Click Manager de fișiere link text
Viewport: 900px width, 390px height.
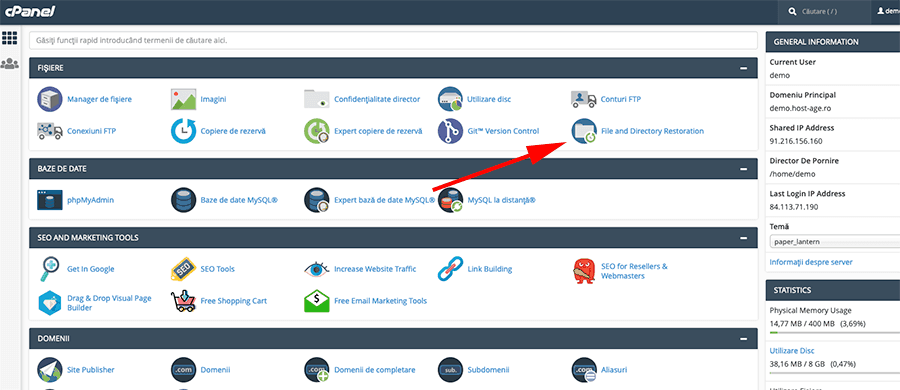point(99,99)
